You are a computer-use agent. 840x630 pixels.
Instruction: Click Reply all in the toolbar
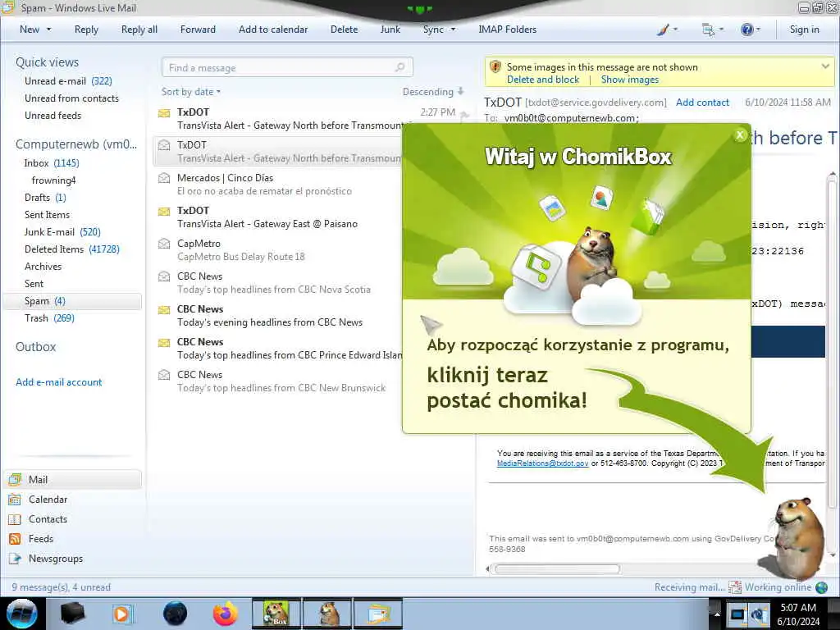(139, 30)
